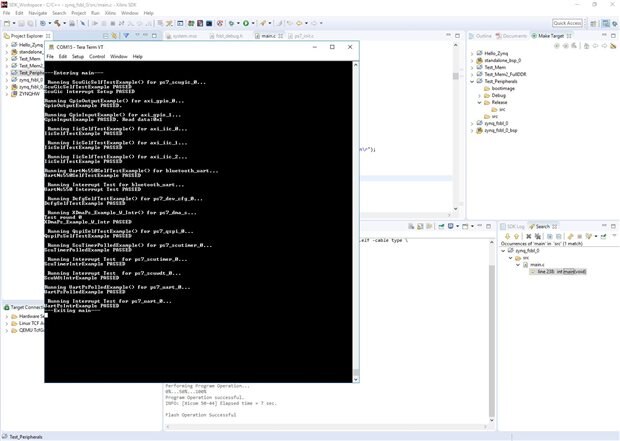Select the bootimage folder in Make Target

(501, 87)
